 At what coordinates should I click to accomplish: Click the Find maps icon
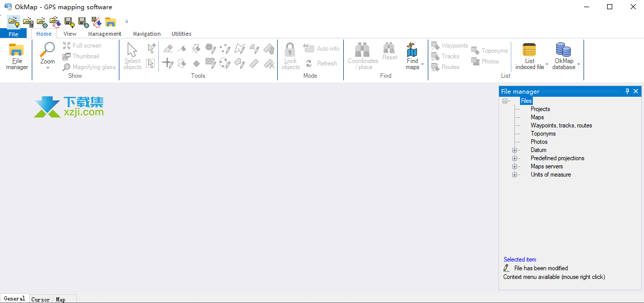412,50
